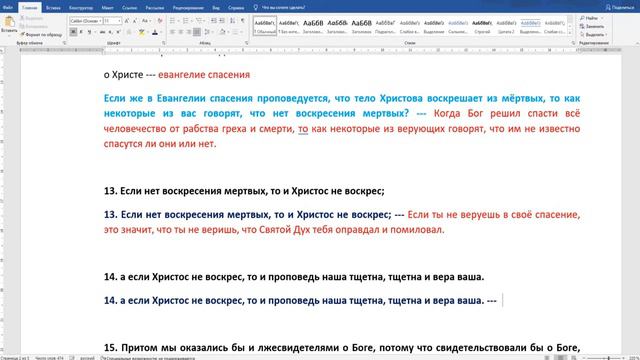Apply the Strong (Строгий) style
640x360 pixels.
click(482, 26)
